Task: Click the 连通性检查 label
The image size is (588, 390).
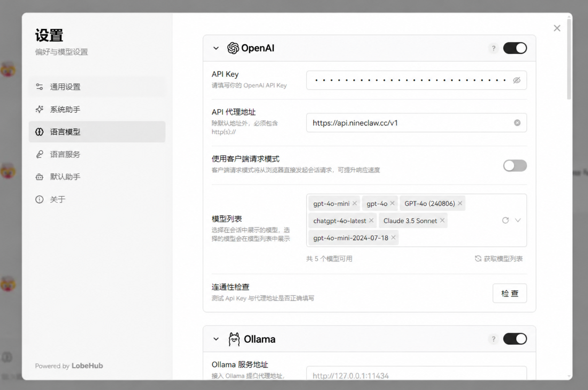Action: point(230,287)
